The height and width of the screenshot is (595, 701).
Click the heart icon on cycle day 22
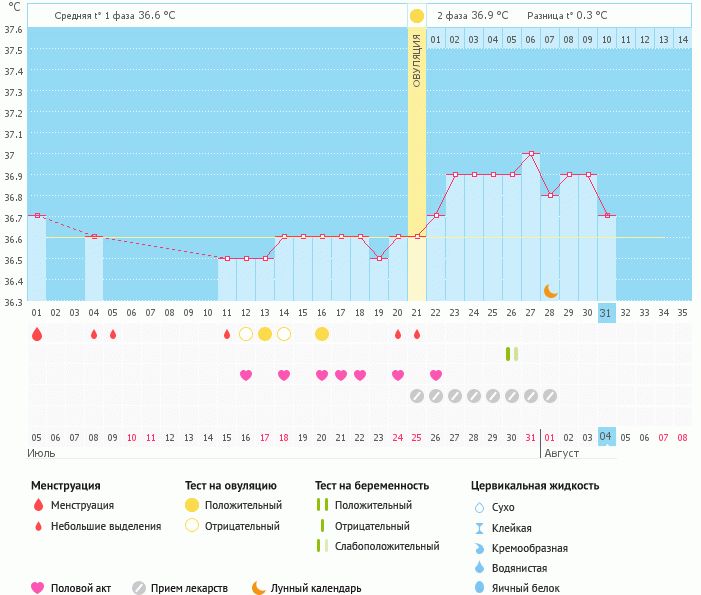point(436,375)
